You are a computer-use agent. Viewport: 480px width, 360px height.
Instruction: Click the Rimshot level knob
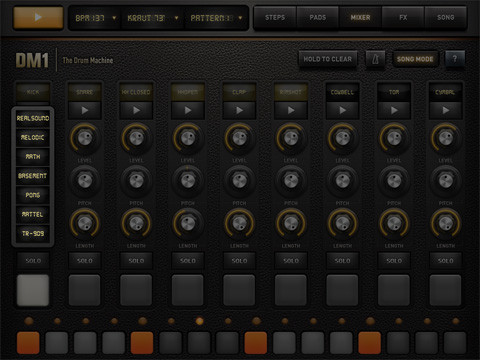(291, 138)
